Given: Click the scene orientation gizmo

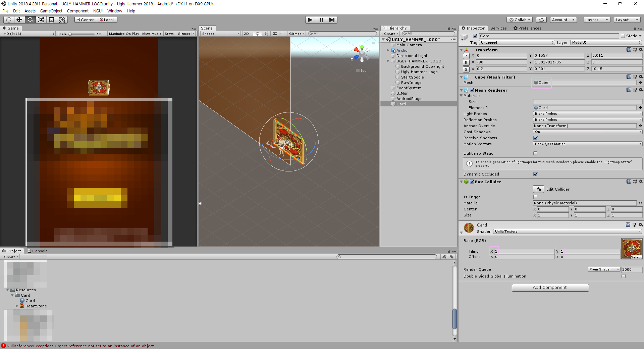Looking at the screenshot, I should [x=362, y=54].
